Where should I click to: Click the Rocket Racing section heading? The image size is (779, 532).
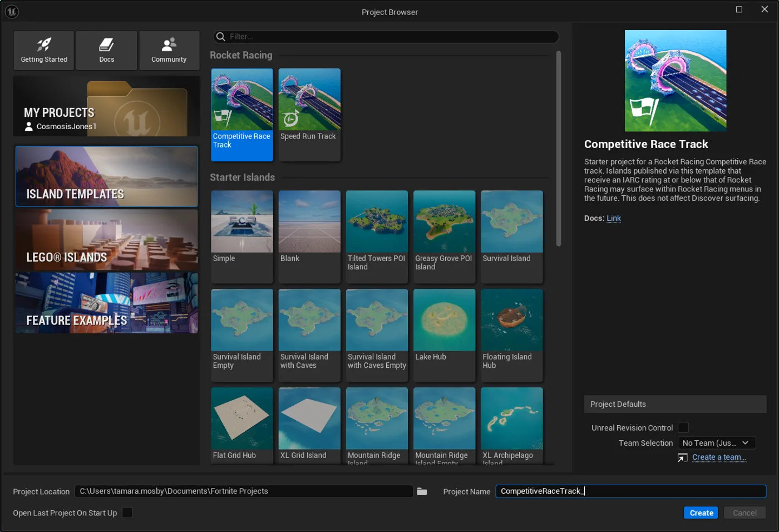click(241, 55)
